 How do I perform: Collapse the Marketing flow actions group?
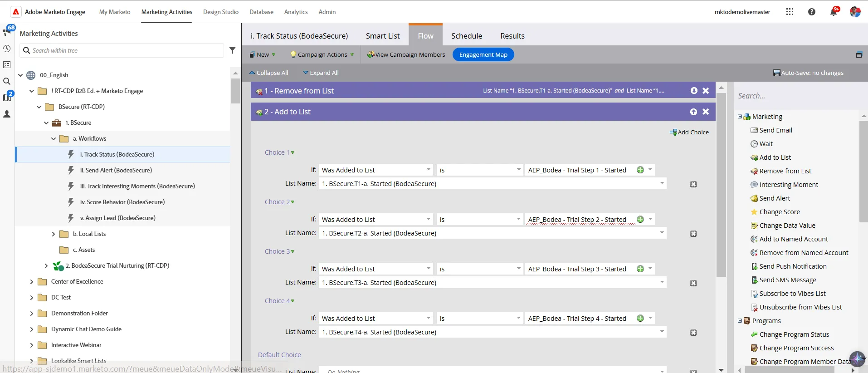click(x=740, y=117)
